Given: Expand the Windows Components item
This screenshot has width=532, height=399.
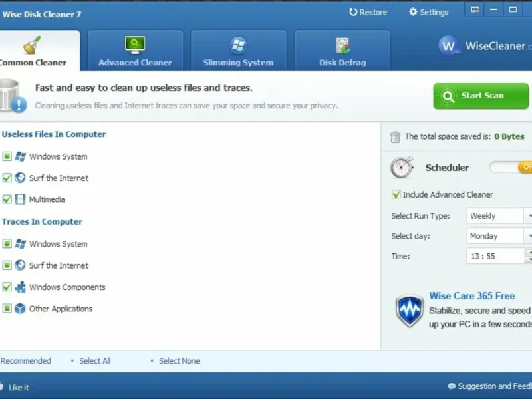Looking at the screenshot, I should [67, 287].
